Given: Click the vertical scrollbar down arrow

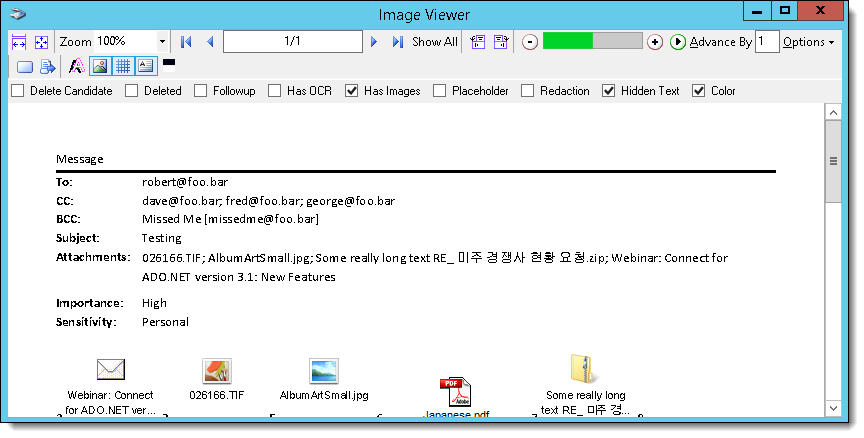Looking at the screenshot, I should pyautogui.click(x=833, y=408).
